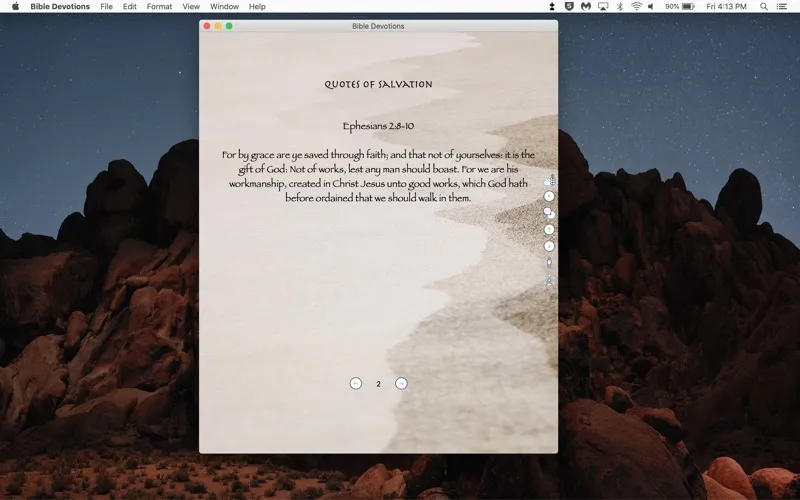Screen dimensions: 800x500
Task: Click the volume speaker icon in menu bar
Action: [x=651, y=7]
